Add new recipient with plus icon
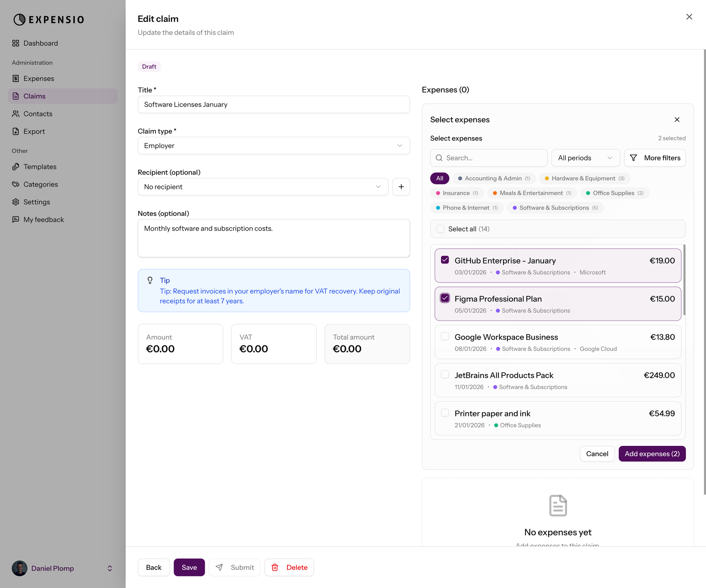 (x=401, y=187)
